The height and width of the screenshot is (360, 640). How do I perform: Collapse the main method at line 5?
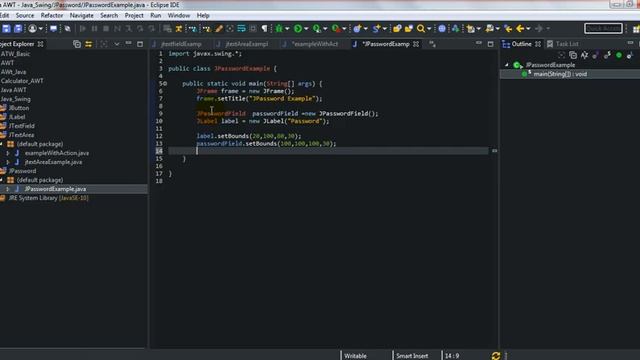point(165,83)
